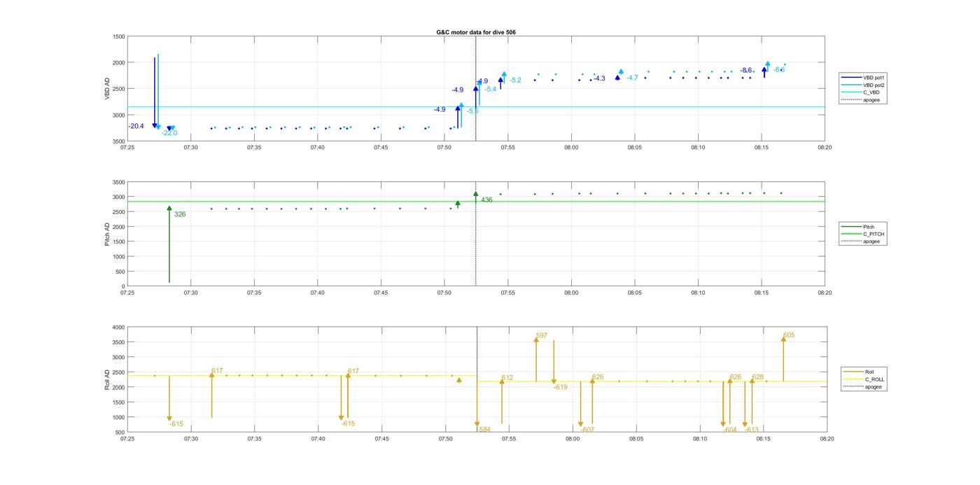Click the '08:20' tick under the Roll plot
Screen dimensions: 980x485
(827, 439)
